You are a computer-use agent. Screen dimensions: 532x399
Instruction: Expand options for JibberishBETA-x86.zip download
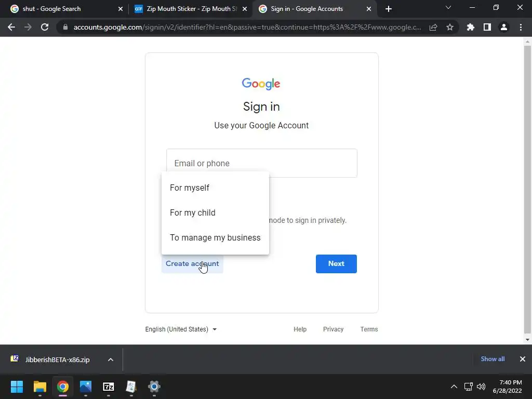(x=111, y=360)
